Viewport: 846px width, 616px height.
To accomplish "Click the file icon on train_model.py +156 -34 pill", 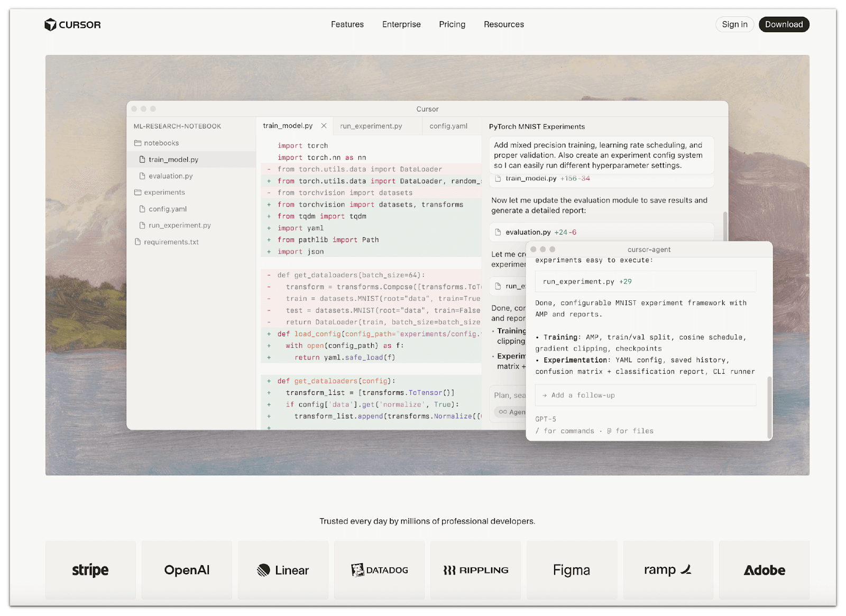I will point(498,179).
